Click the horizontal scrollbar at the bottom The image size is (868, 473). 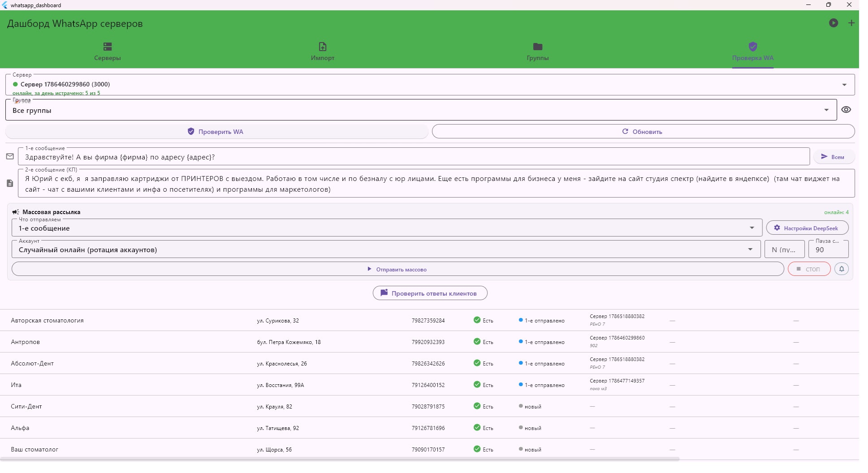click(340, 459)
